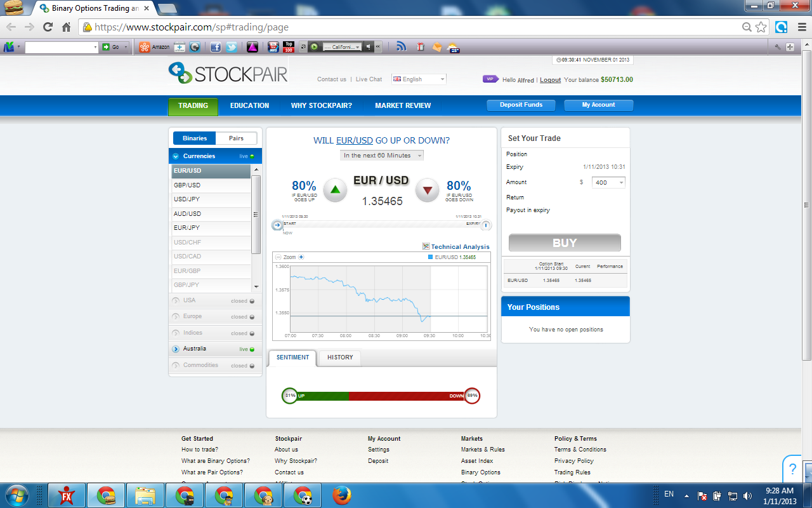Switch to Pairs mode
Image resolution: width=812 pixels, height=508 pixels.
(236, 138)
